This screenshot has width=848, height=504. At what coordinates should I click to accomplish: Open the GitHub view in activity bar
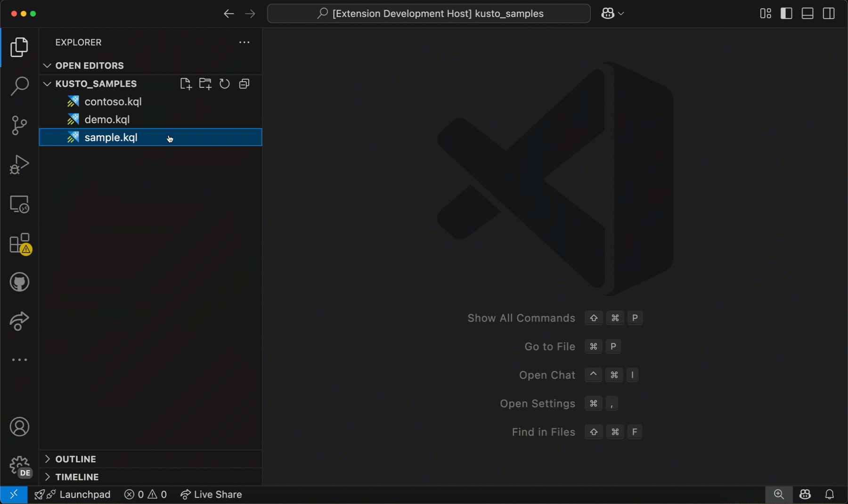coord(19,282)
